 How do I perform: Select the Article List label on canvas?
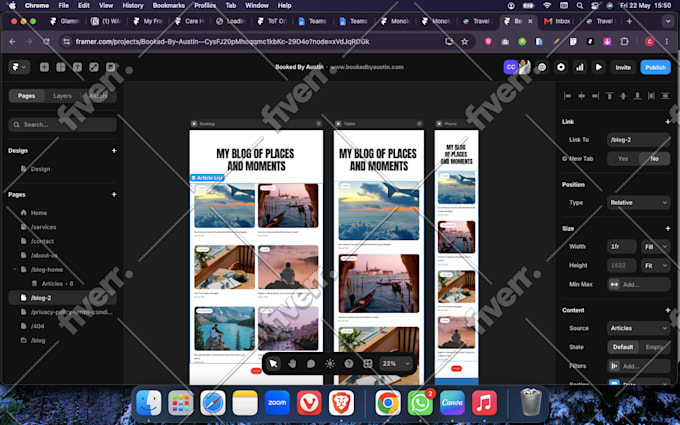coord(207,178)
